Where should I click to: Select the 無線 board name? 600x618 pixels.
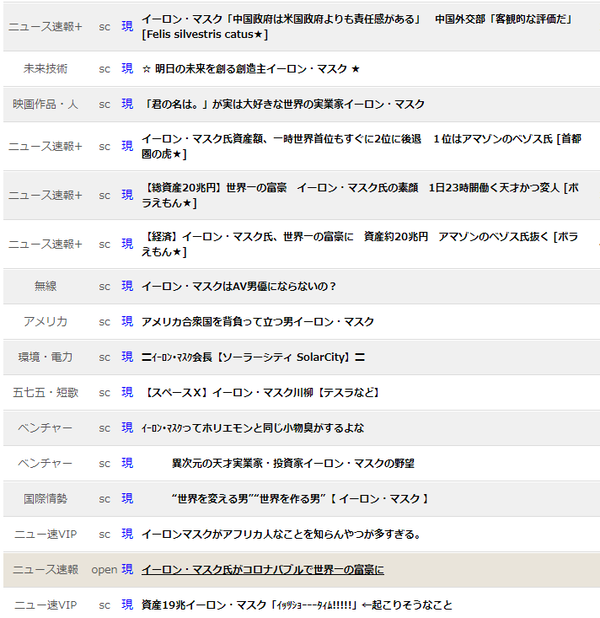point(45,286)
